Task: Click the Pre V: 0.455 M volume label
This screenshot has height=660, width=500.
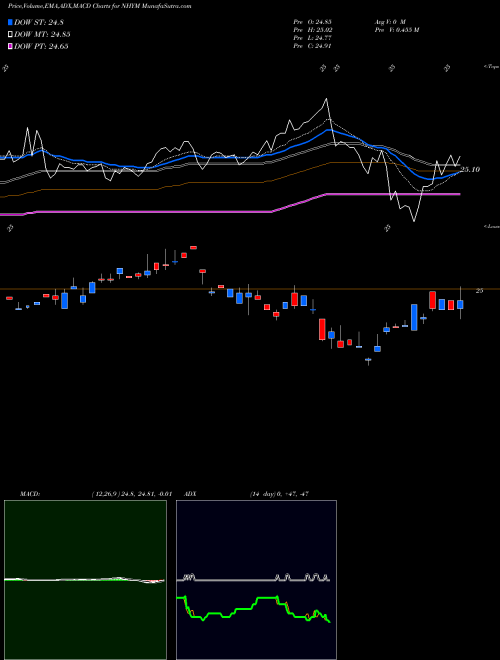Action: point(396,29)
